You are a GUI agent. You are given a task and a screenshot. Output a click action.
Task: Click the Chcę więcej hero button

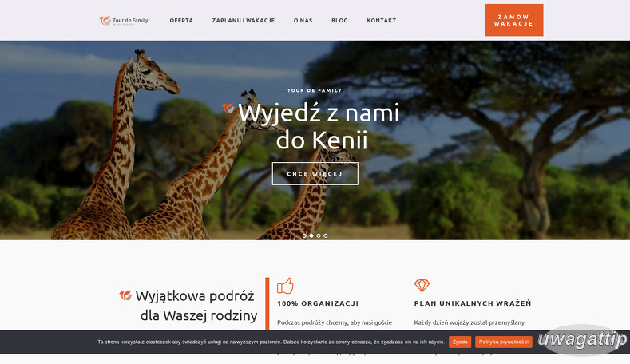pyautogui.click(x=315, y=173)
